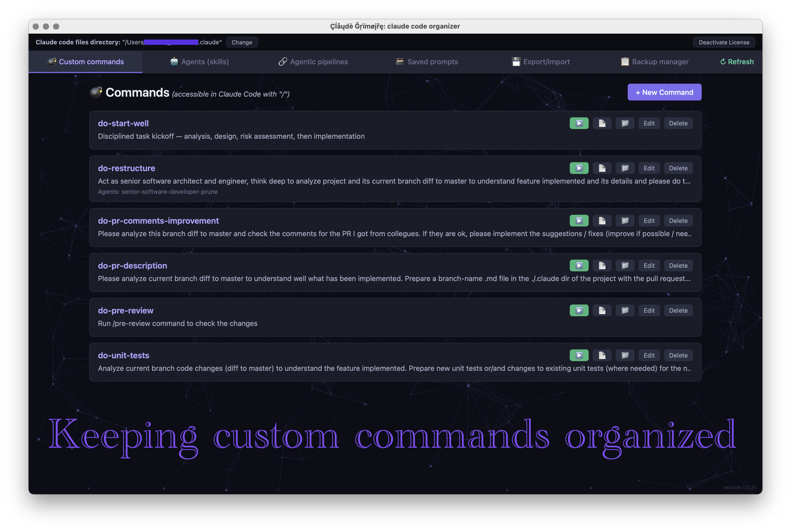Go to Saved prompts tab

427,62
